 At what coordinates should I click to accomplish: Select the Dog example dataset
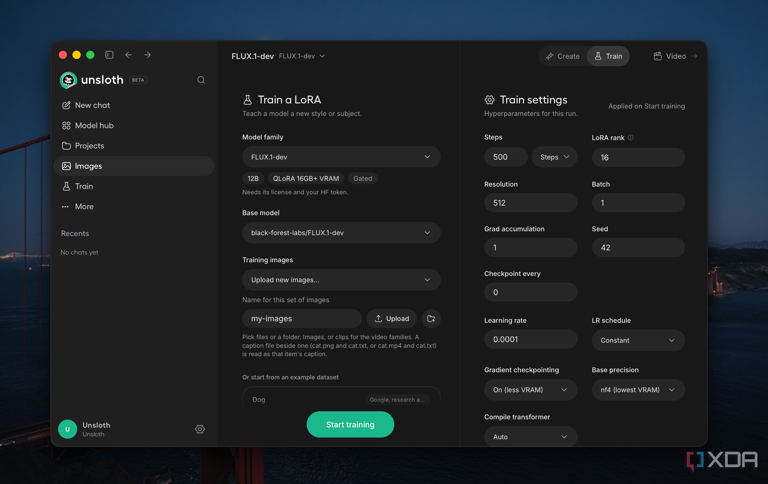[341, 399]
